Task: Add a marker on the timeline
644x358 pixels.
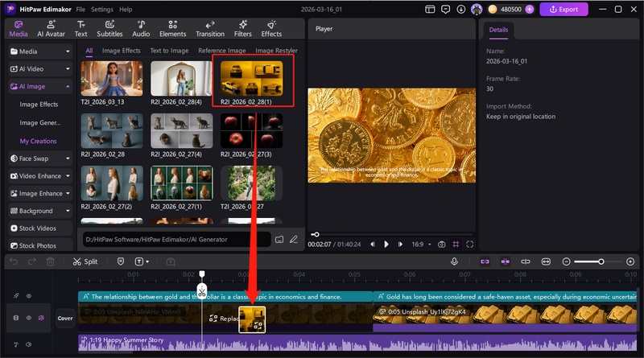Action: 120,261
